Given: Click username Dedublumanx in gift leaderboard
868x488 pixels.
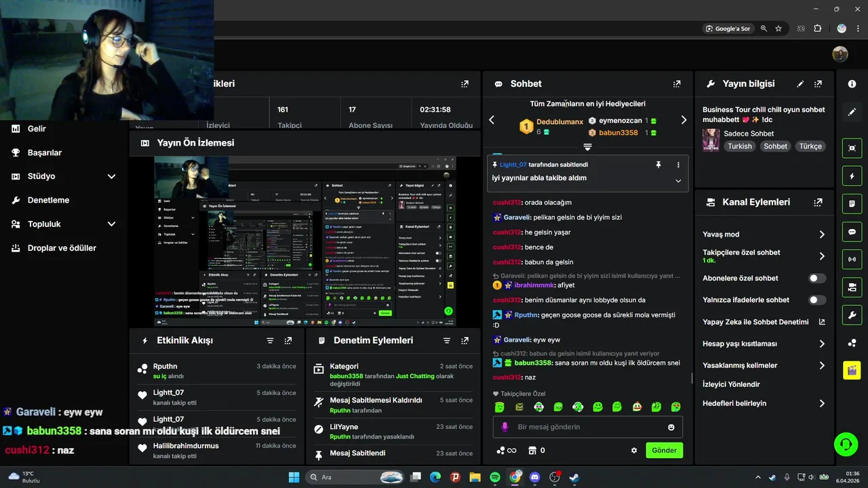Looking at the screenshot, I should coord(559,122).
